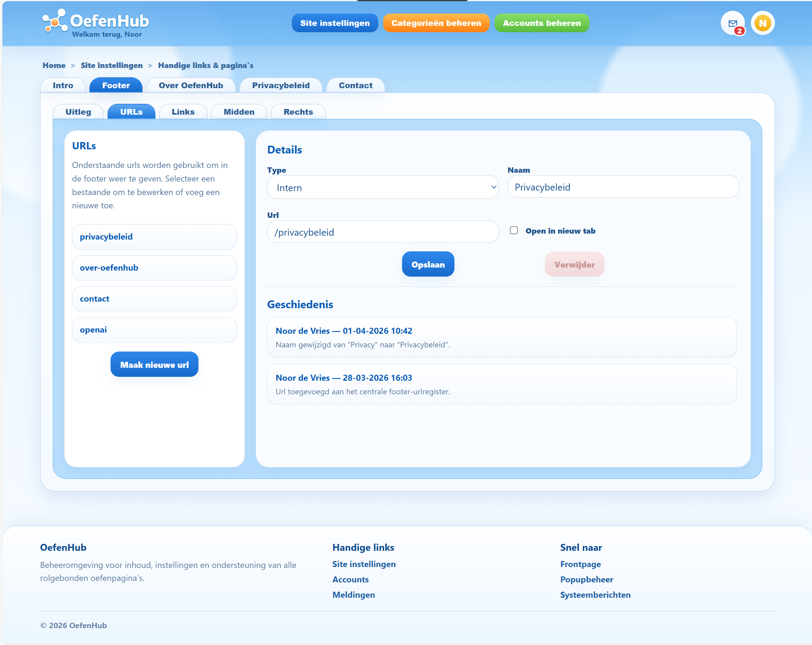
Task: Open the Contact tab
Action: (x=355, y=85)
